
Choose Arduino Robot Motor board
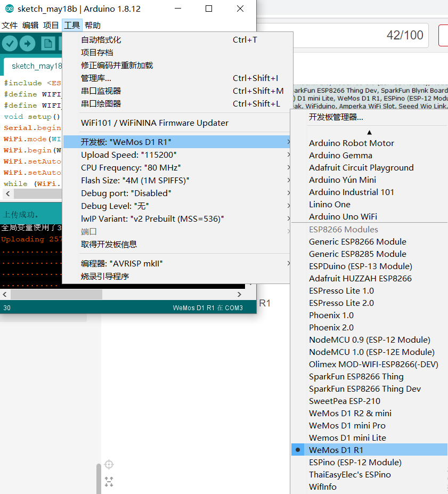click(369, 143)
